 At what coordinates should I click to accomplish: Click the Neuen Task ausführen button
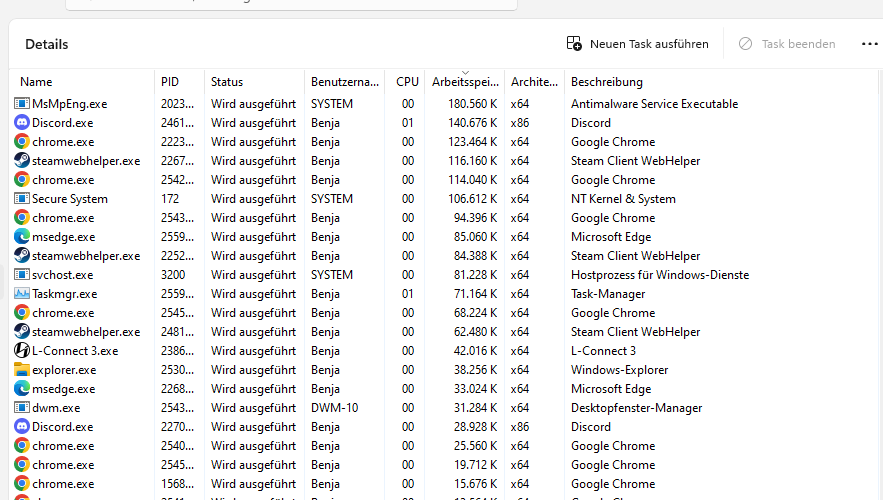pyautogui.click(x=637, y=43)
